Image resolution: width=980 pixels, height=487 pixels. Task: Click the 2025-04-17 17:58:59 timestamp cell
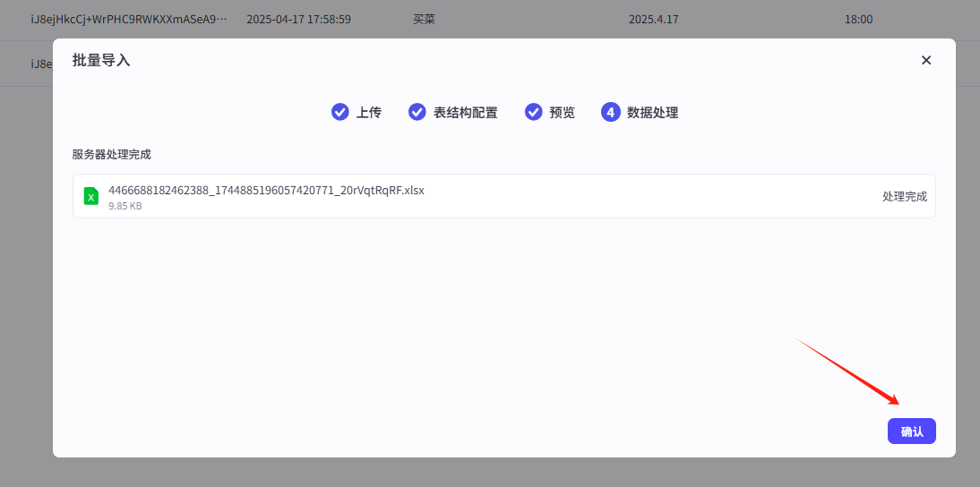pyautogui.click(x=298, y=19)
